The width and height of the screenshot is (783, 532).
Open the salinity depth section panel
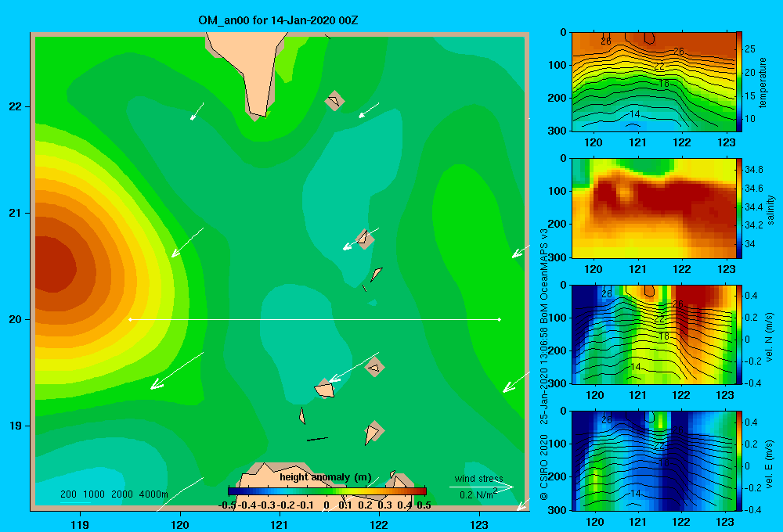[654, 208]
